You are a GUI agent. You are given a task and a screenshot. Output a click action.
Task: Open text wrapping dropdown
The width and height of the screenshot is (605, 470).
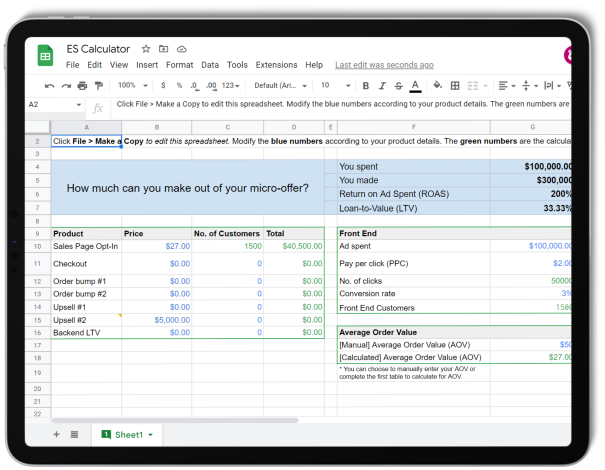[x=552, y=86]
